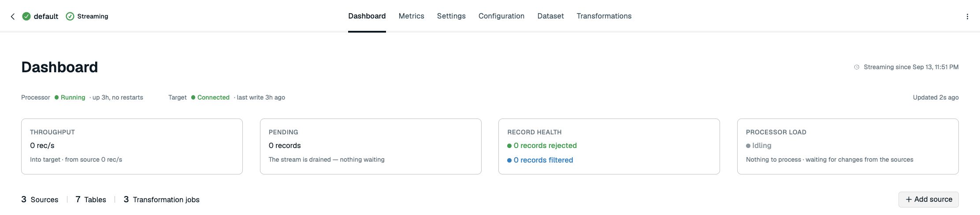The width and height of the screenshot is (980, 215).
Task: Click the "0 rec/s" throughput value
Action: click(42, 146)
